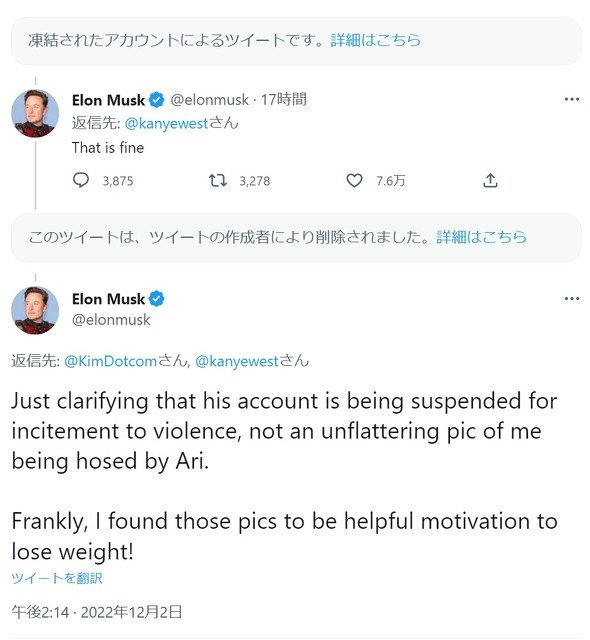This screenshot has width=590, height=640.
Task: Click @kanyewest mention in first reply
Action: 166,123
